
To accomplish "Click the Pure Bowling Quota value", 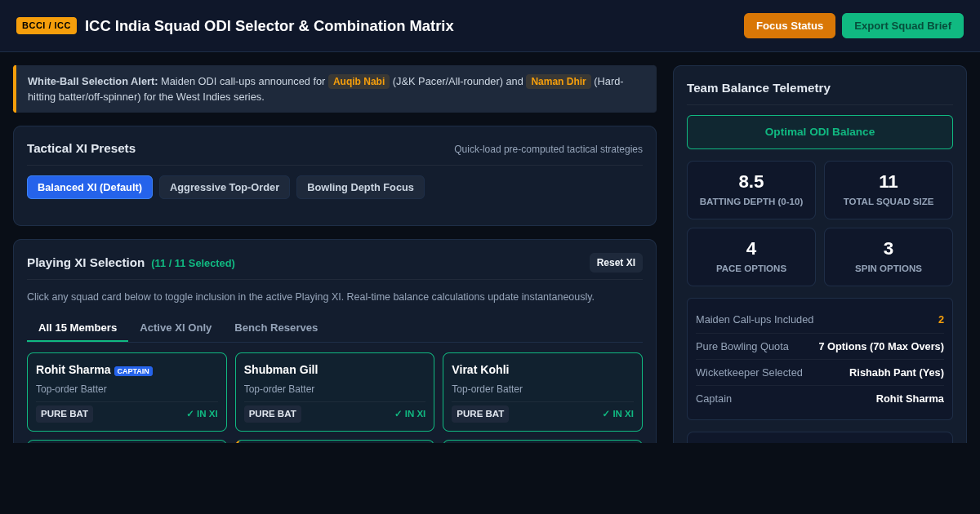I will pos(881,346).
